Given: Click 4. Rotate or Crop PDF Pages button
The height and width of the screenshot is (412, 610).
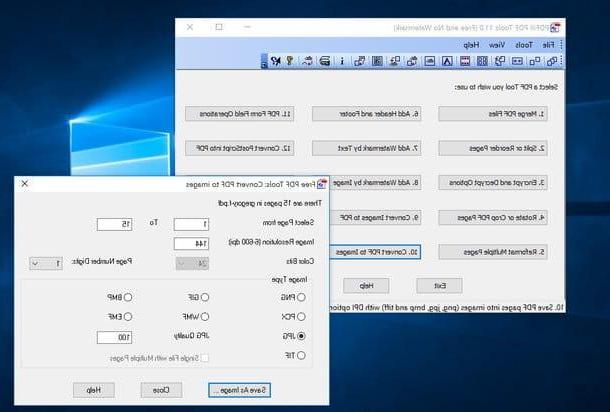Looking at the screenshot, I should tap(493, 218).
